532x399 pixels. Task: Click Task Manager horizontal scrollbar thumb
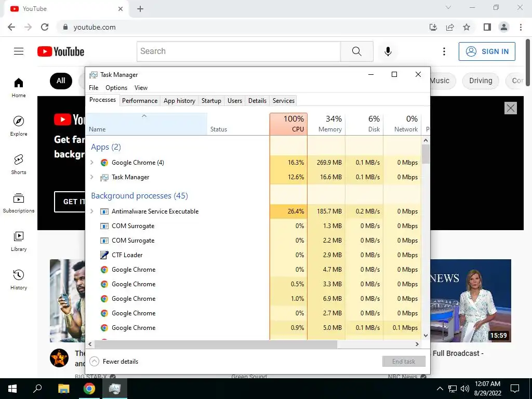216,344
